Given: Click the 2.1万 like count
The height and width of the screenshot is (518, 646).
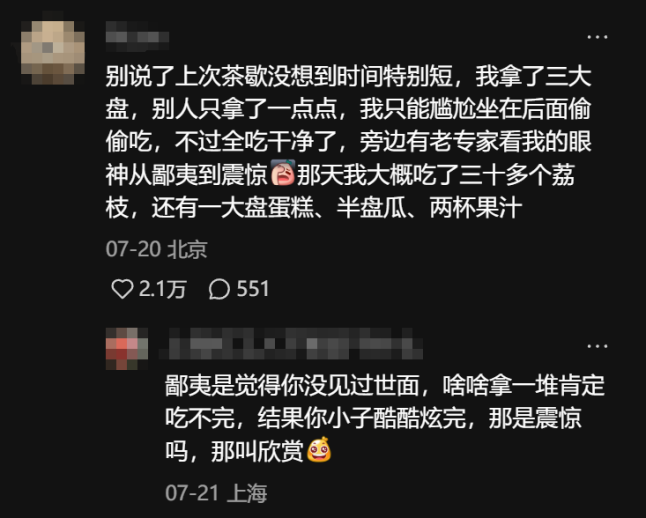Looking at the screenshot, I should tap(163, 289).
